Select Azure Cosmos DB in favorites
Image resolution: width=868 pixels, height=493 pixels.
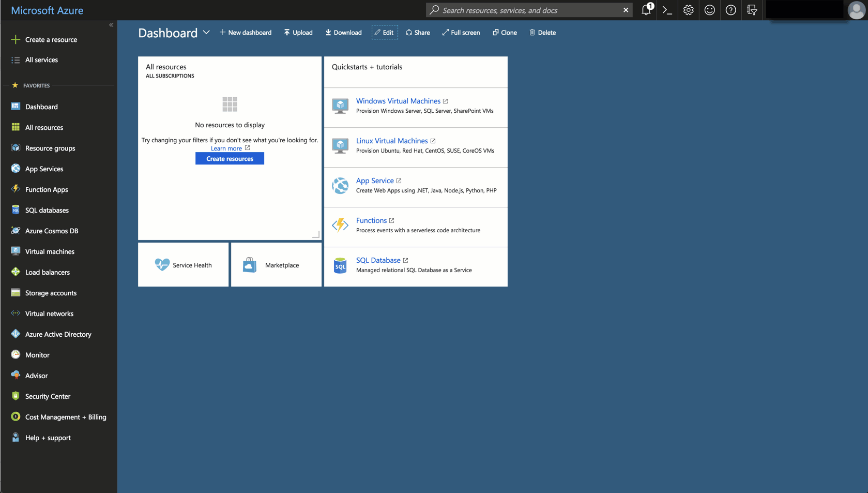pos(51,231)
